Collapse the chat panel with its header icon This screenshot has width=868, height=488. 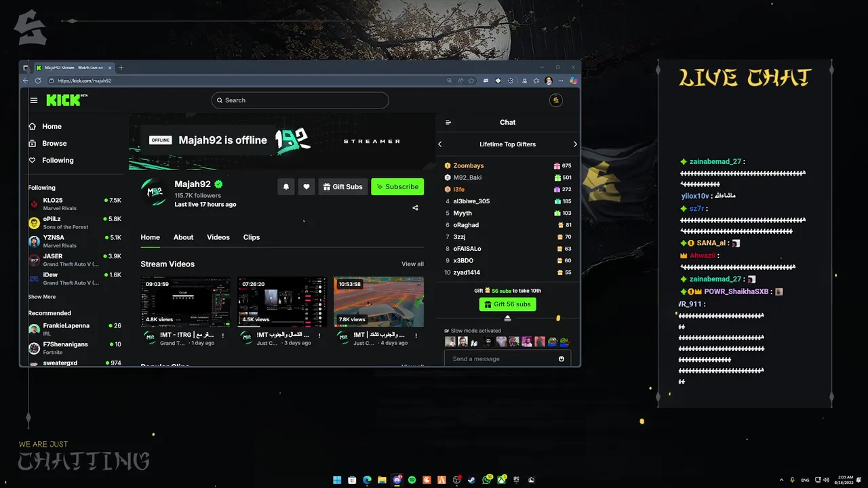coord(448,123)
